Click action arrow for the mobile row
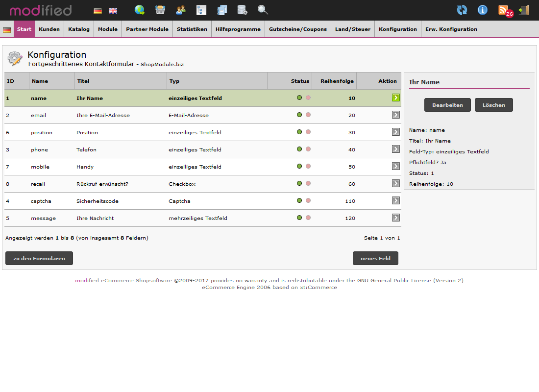 [396, 166]
